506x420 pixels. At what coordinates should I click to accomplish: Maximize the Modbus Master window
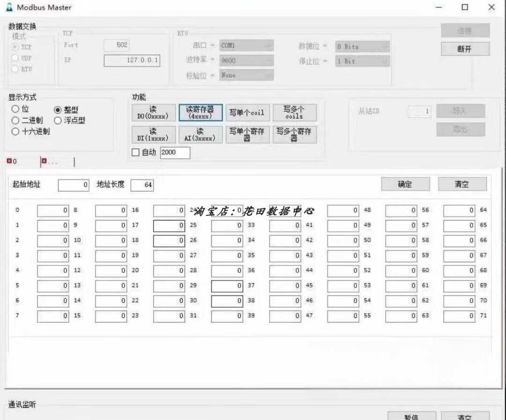tap(465, 7)
